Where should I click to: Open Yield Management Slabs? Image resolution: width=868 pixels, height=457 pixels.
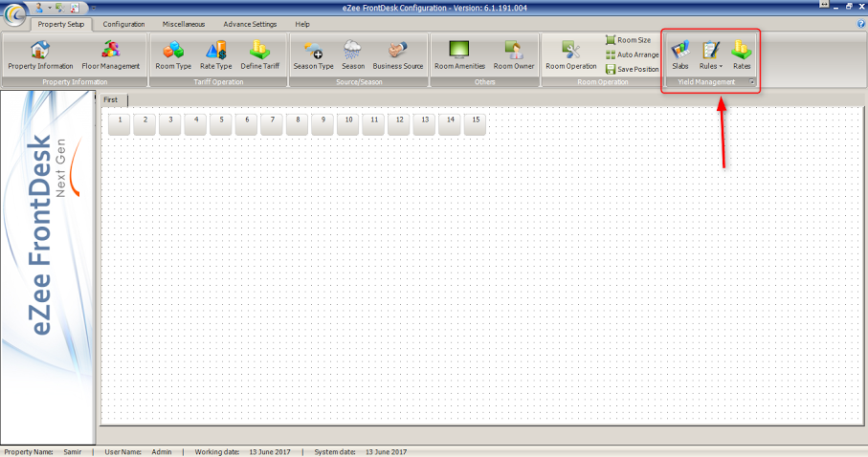680,55
